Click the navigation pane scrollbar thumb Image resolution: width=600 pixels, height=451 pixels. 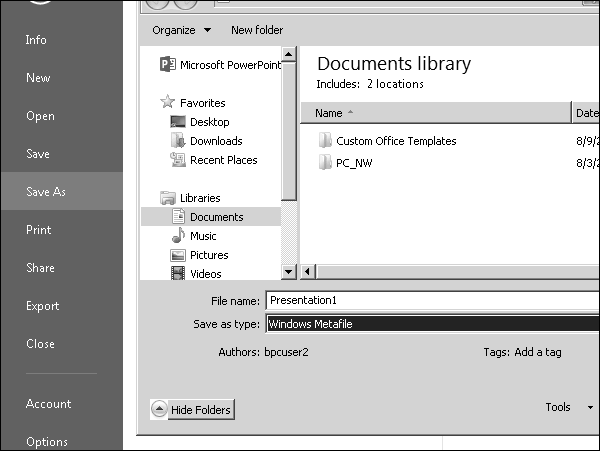click(289, 131)
